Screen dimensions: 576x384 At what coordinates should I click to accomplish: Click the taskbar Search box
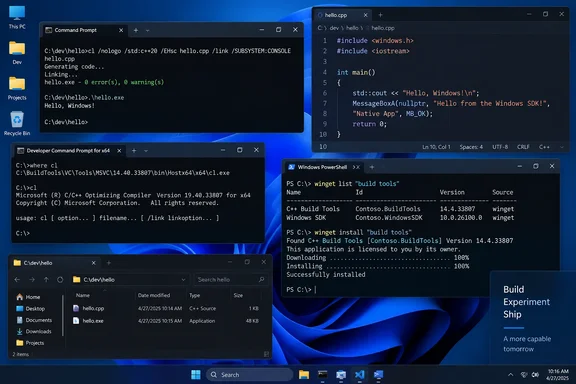point(250,375)
